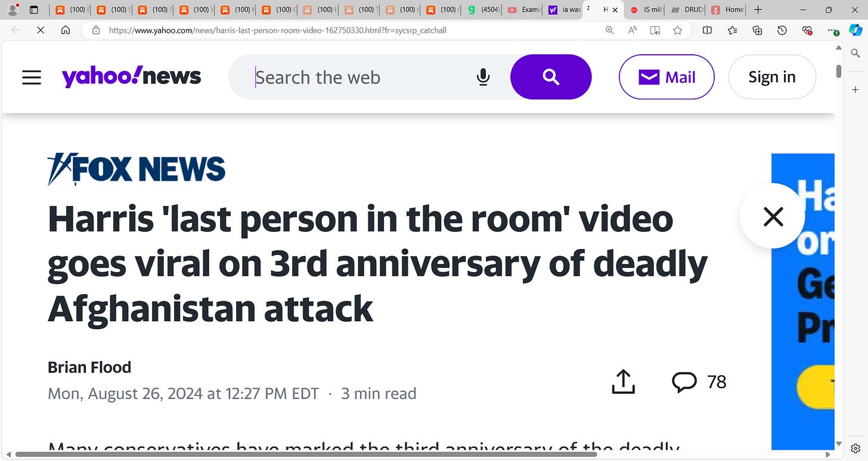868x461 pixels.
Task: Open browser History icon
Action: click(x=782, y=30)
